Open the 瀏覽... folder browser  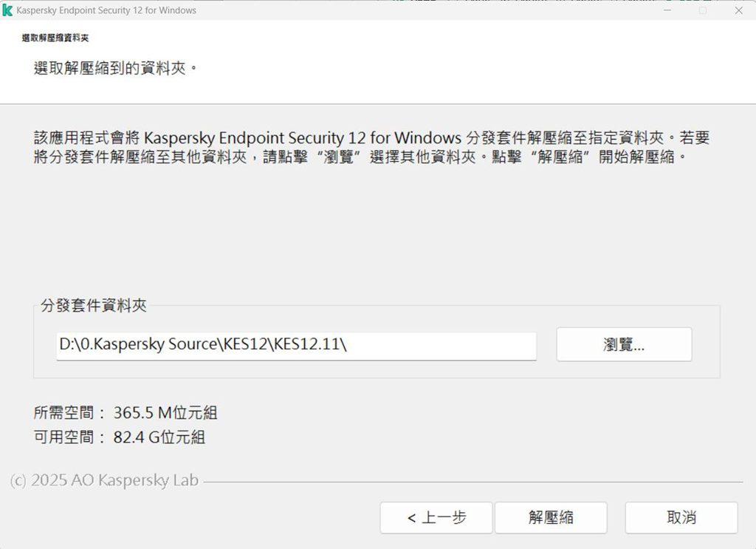click(x=624, y=344)
